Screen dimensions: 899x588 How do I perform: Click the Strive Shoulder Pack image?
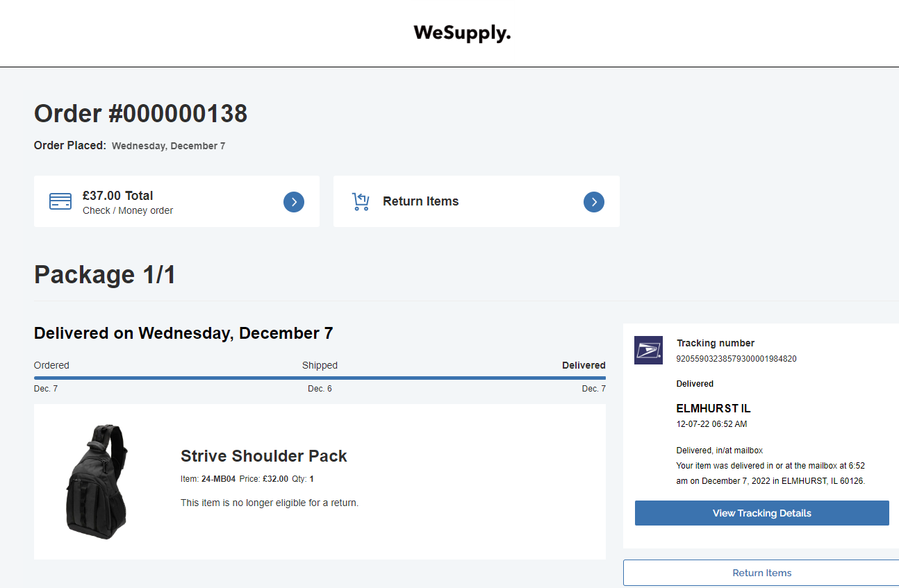pyautogui.click(x=97, y=481)
